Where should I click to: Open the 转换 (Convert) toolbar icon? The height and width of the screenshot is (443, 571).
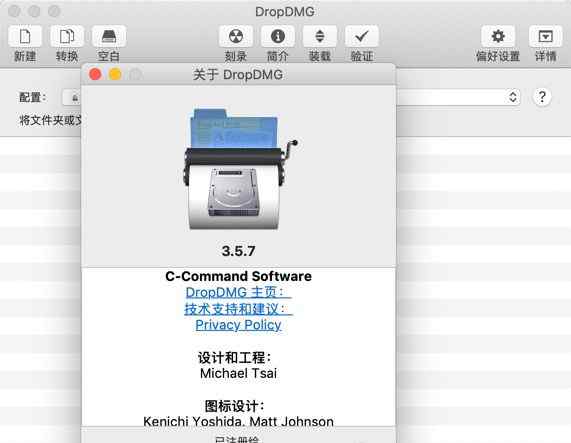[x=67, y=36]
